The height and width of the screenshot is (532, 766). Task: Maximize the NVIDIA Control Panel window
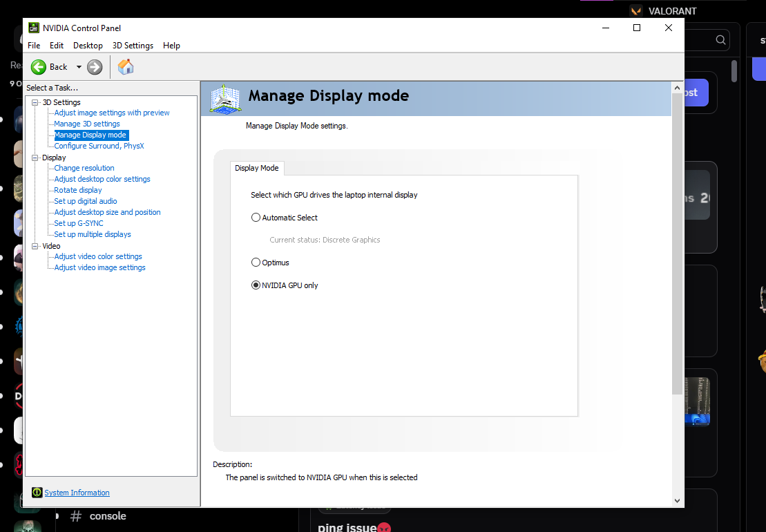coord(637,28)
